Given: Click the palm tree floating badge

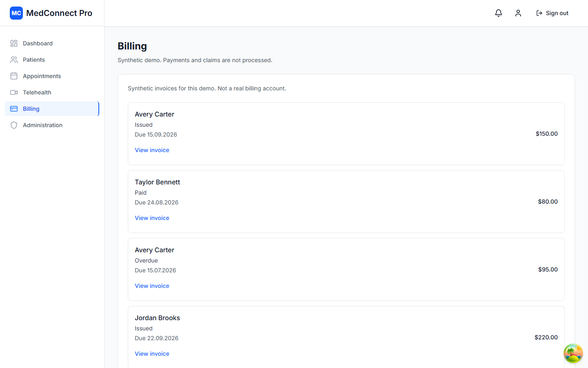Looking at the screenshot, I should coord(573,353).
